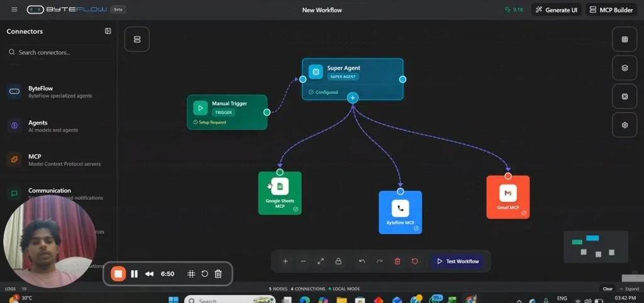Select the Google Sheets MCP node
The image size is (644, 303).
280,193
